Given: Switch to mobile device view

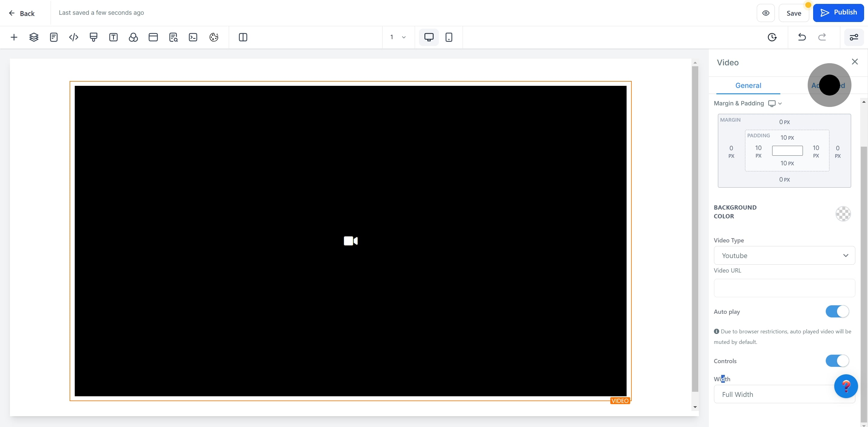Looking at the screenshot, I should click(x=448, y=37).
